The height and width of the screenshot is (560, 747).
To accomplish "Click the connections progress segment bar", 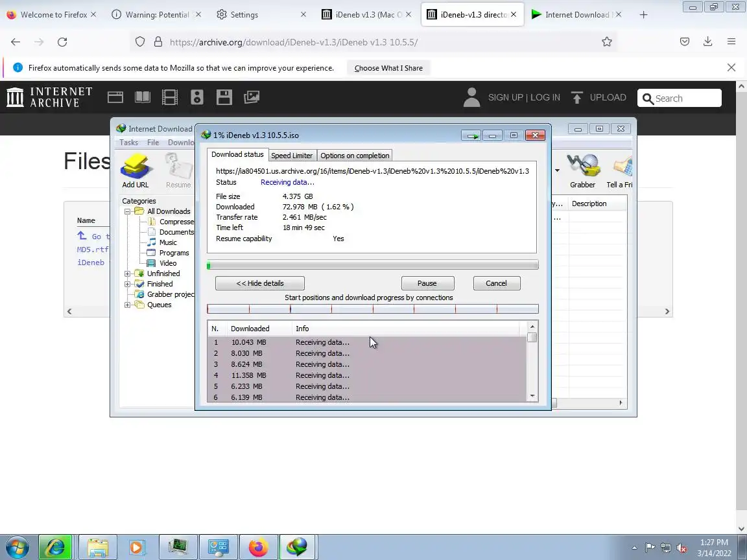I will [x=373, y=309].
